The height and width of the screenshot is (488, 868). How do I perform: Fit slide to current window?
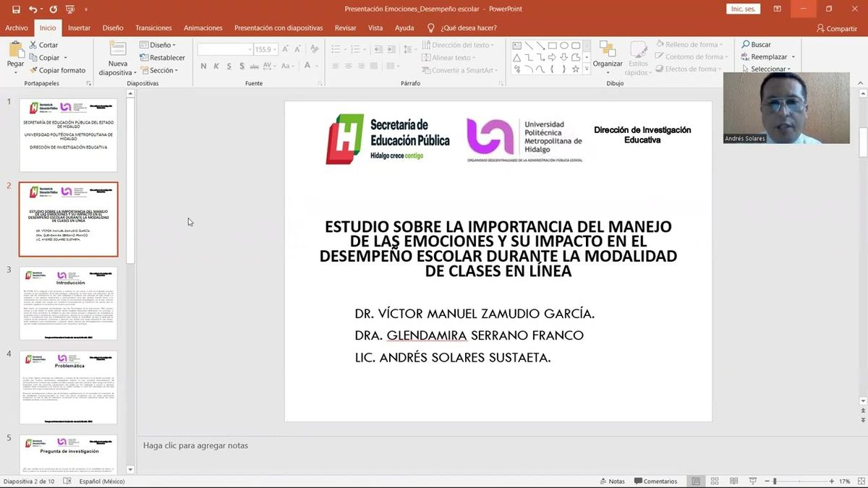860,481
